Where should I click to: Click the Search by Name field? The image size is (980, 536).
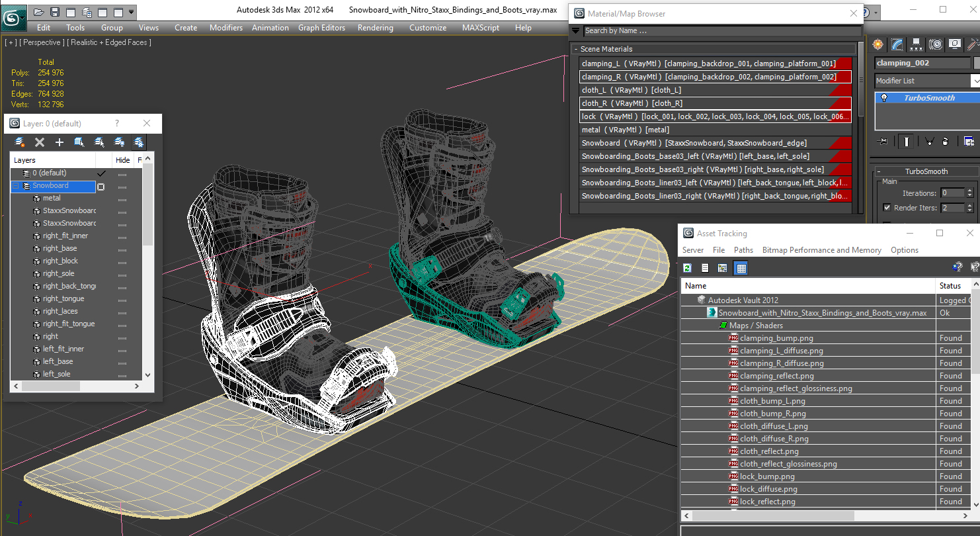723,30
